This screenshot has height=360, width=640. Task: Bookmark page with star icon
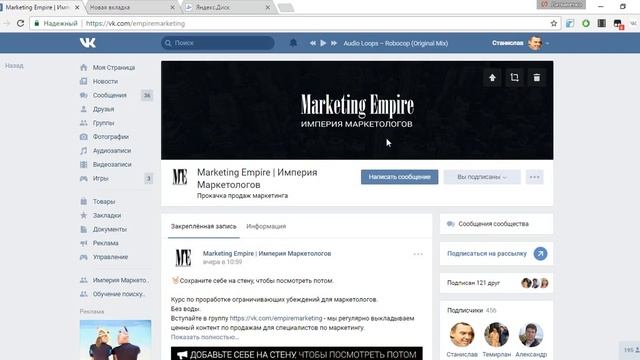[553, 23]
